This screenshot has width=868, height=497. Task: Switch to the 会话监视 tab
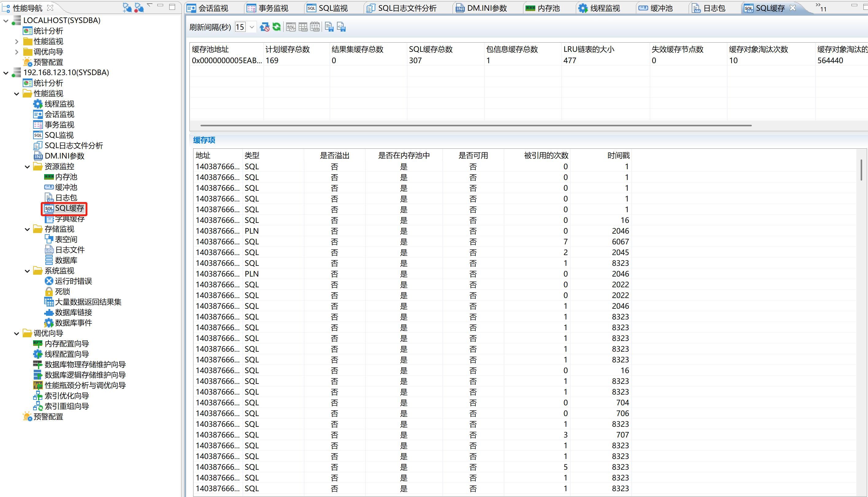[x=208, y=8]
